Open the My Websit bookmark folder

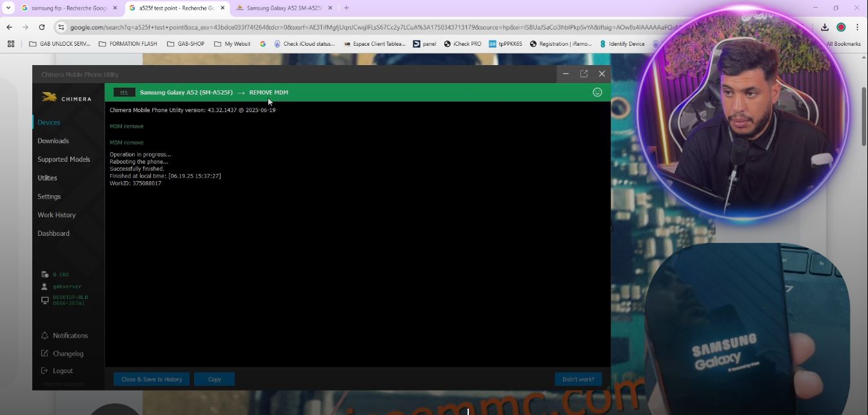(232, 44)
